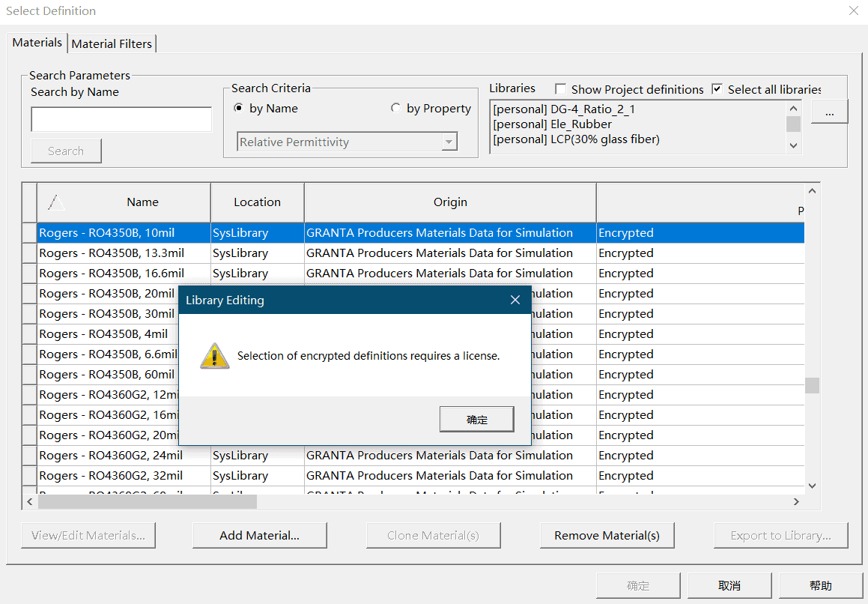Image resolution: width=868 pixels, height=604 pixels.
Task: Select the by Property search criteria
Action: 395,108
